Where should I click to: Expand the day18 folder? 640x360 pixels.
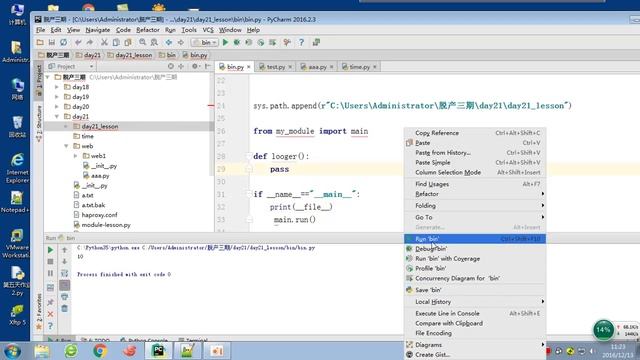tap(57, 87)
